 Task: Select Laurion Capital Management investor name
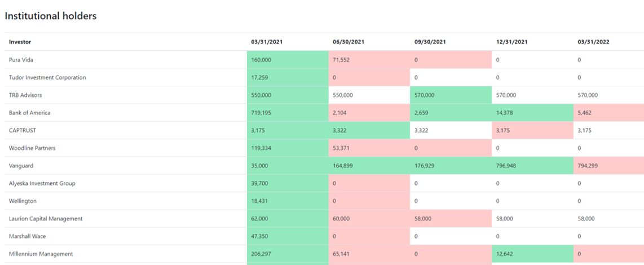[x=46, y=219]
